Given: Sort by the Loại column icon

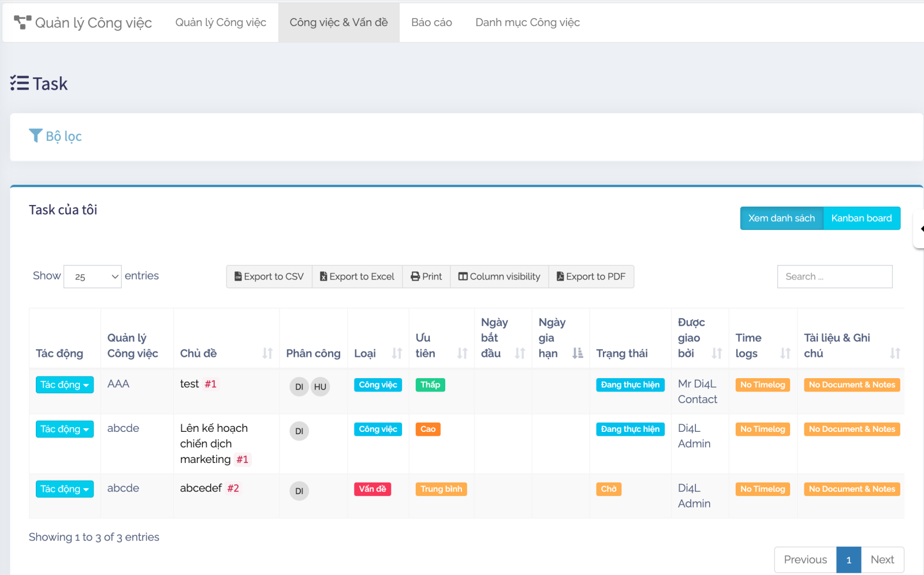Looking at the screenshot, I should (397, 353).
